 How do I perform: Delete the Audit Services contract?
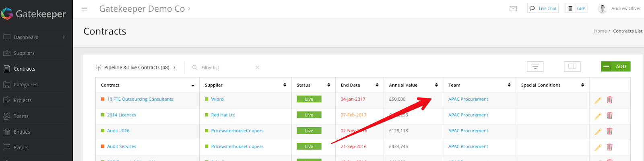(609, 147)
